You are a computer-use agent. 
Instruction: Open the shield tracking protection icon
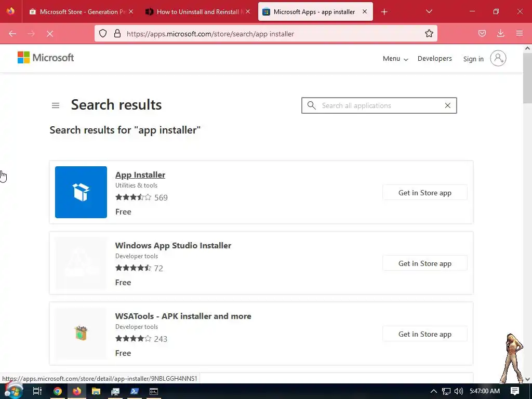coord(103,33)
